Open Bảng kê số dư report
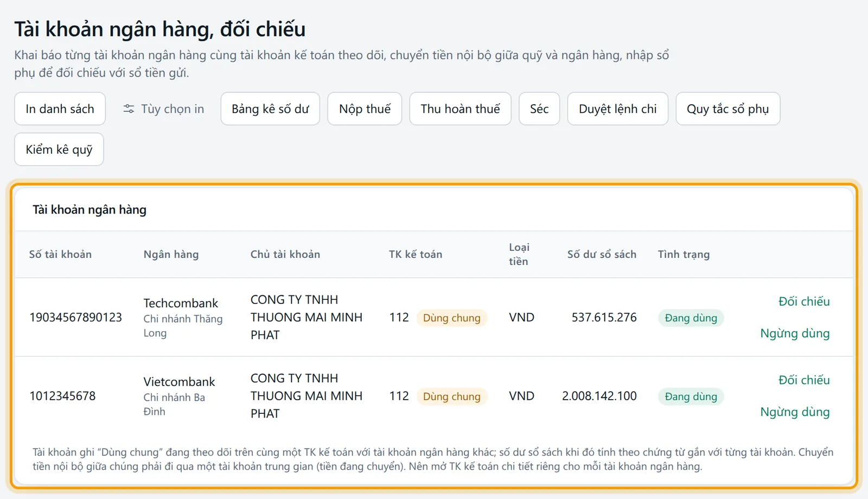 click(x=270, y=109)
